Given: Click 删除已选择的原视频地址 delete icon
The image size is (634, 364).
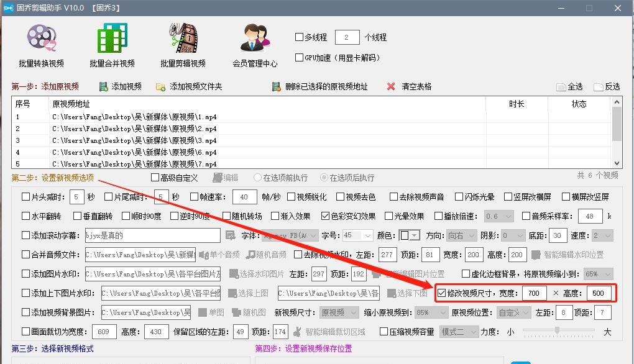Looking at the screenshot, I should tap(276, 86).
